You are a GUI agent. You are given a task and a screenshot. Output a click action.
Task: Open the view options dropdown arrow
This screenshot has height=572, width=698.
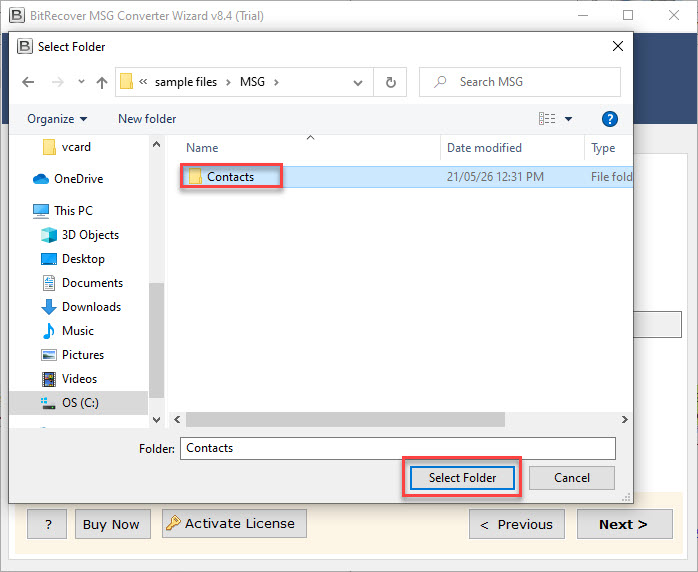pos(568,119)
